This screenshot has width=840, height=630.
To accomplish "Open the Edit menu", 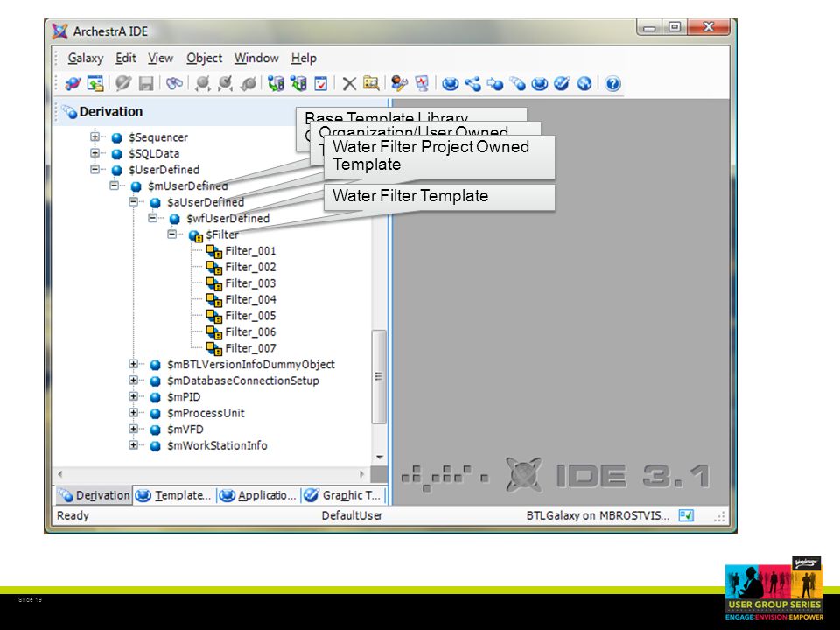I will click(126, 58).
